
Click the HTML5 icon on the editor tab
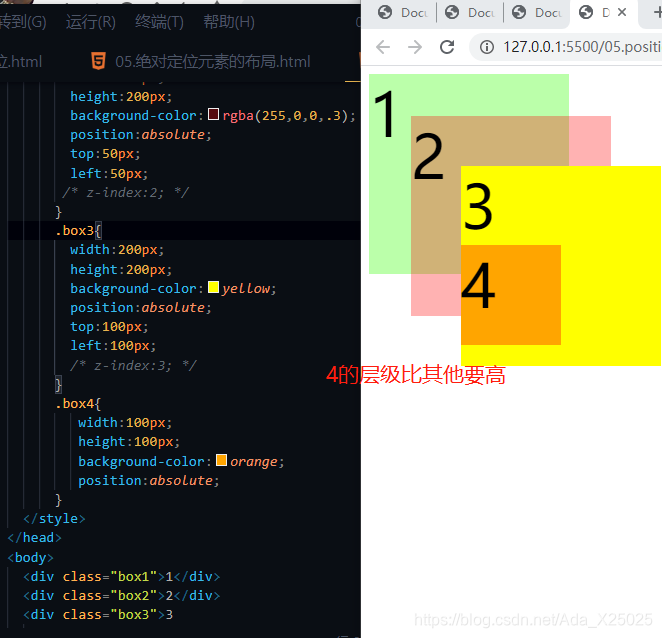coord(98,61)
